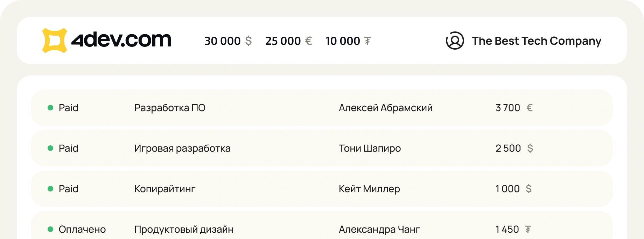
Task: Click contractor name Кейт Миллер
Action: 369,189
